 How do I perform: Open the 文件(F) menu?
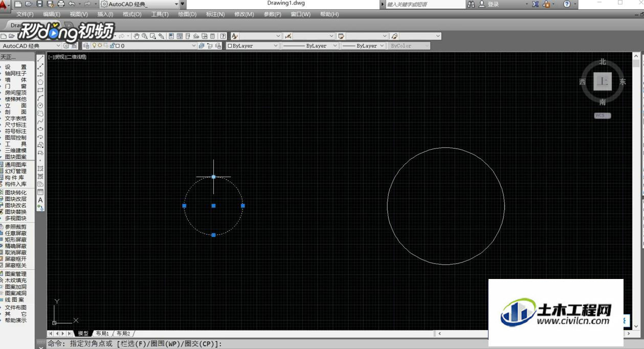point(25,14)
